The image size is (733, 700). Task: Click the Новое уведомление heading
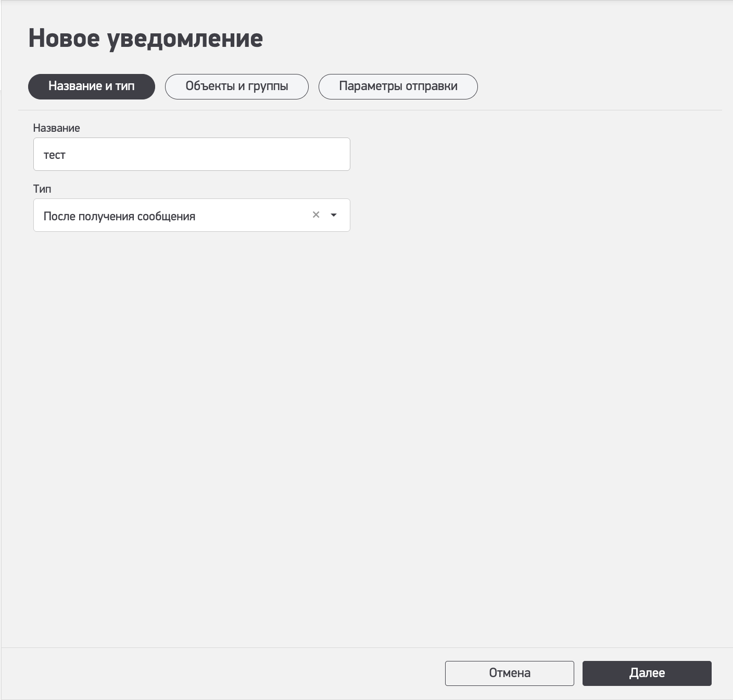pyautogui.click(x=146, y=39)
